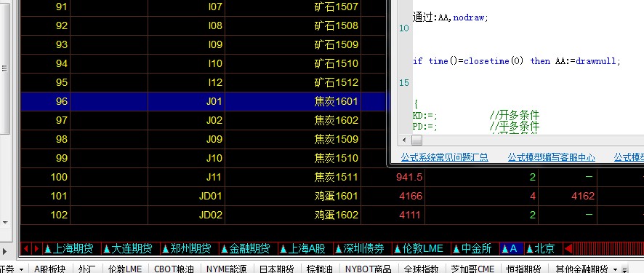Open the 棕榈油 category
644x273 pixels.
(x=319, y=269)
